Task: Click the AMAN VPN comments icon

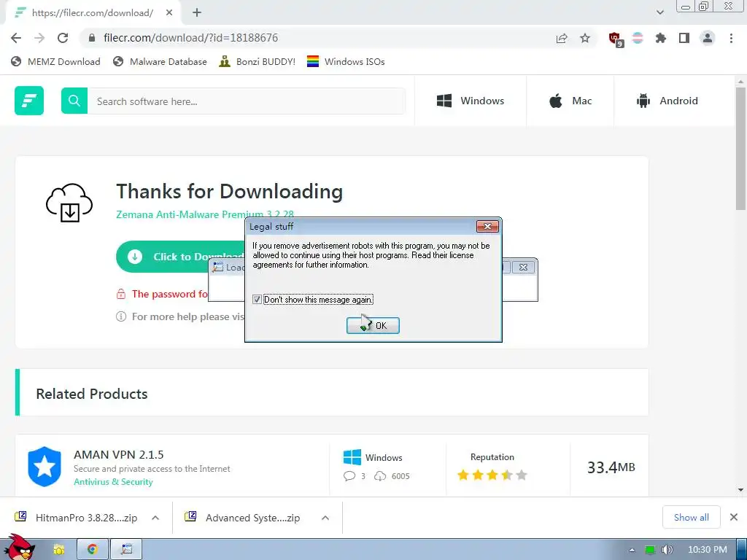Action: [x=349, y=475]
